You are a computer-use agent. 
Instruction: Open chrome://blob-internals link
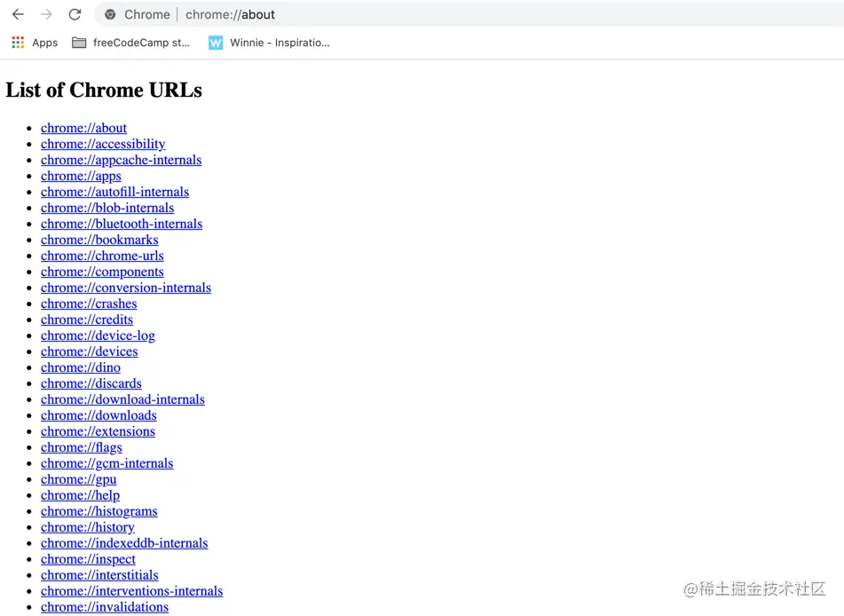pyautogui.click(x=107, y=208)
